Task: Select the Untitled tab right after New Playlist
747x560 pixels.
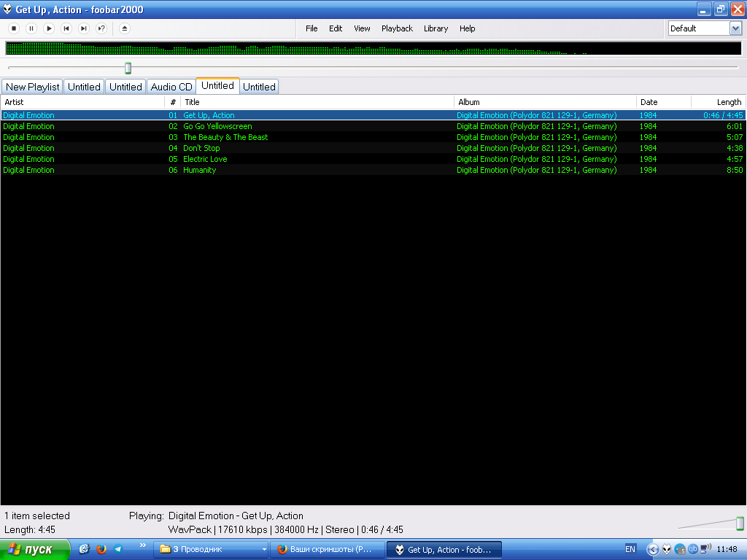Action: pyautogui.click(x=84, y=87)
